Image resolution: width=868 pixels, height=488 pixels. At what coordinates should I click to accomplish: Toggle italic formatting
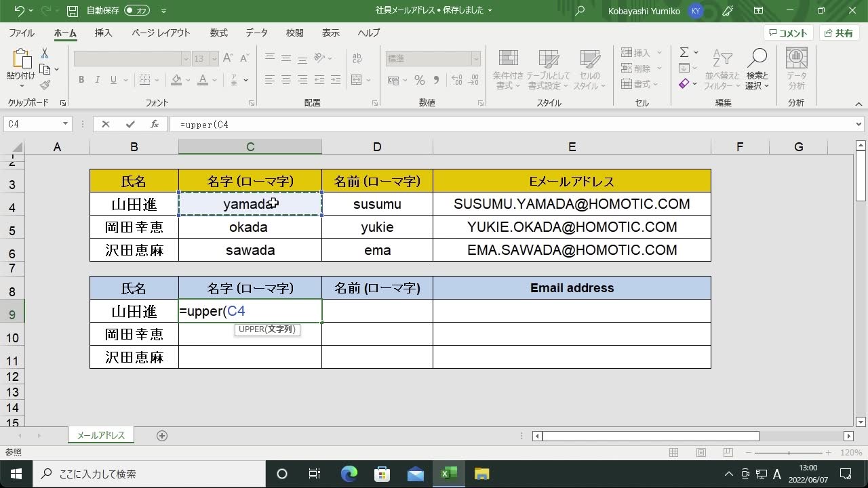97,80
